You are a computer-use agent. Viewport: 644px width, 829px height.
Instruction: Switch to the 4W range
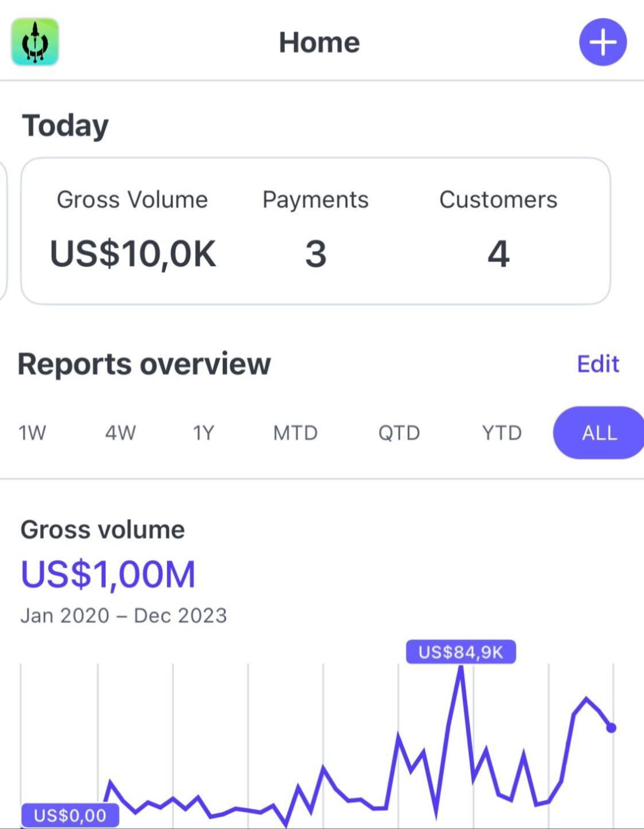120,433
